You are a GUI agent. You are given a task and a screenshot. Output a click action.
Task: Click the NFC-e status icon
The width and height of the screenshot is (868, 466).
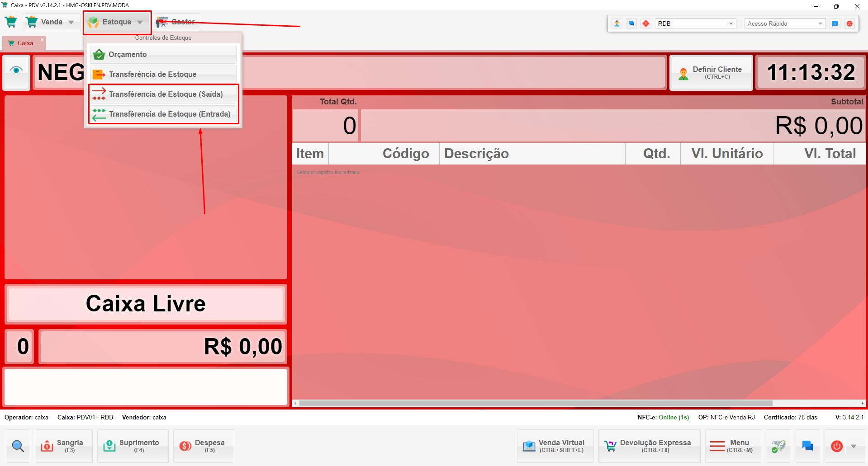click(x=778, y=446)
